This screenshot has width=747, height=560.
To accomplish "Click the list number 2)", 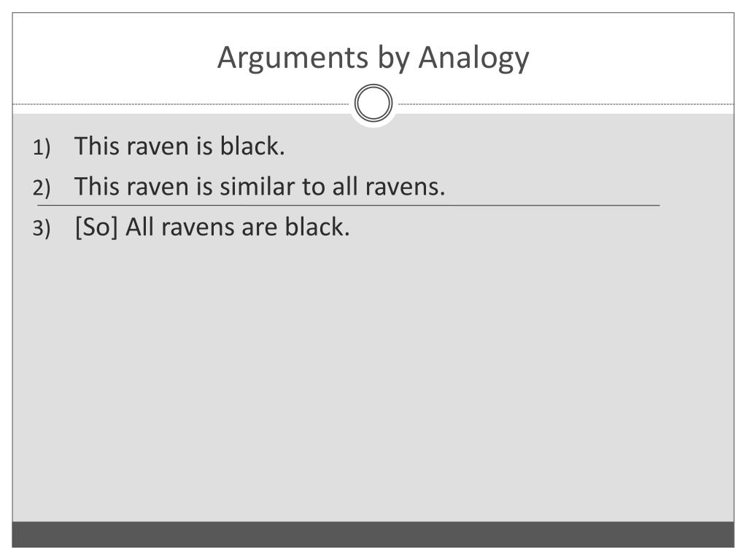I will pyautogui.click(x=42, y=187).
